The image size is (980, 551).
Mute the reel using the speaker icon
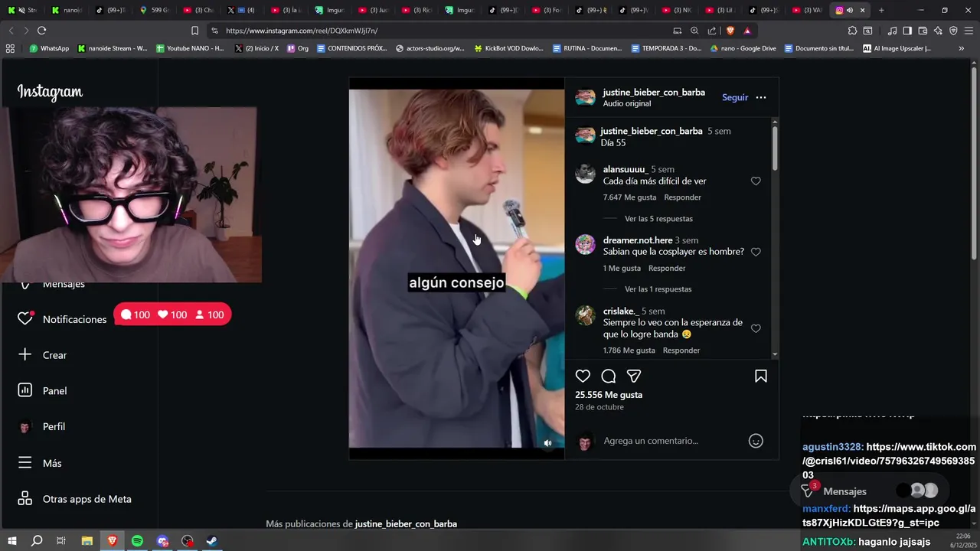(x=547, y=443)
